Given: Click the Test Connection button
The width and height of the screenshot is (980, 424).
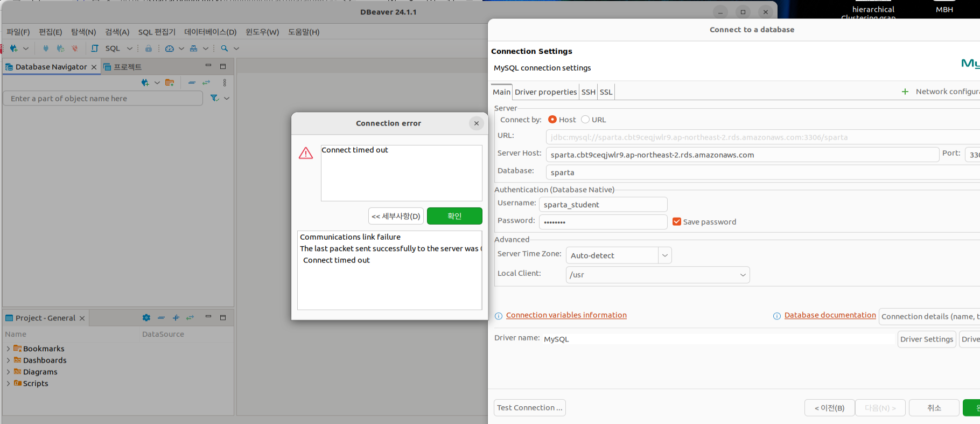Looking at the screenshot, I should pos(530,408).
